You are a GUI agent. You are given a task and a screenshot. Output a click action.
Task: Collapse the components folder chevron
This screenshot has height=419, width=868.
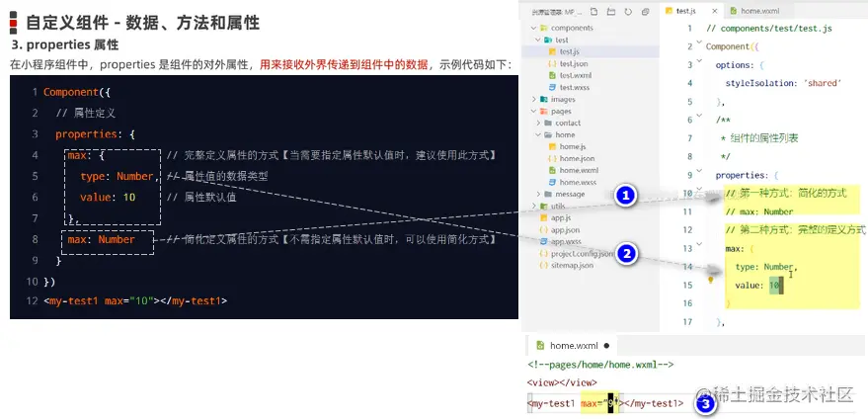tap(533, 28)
